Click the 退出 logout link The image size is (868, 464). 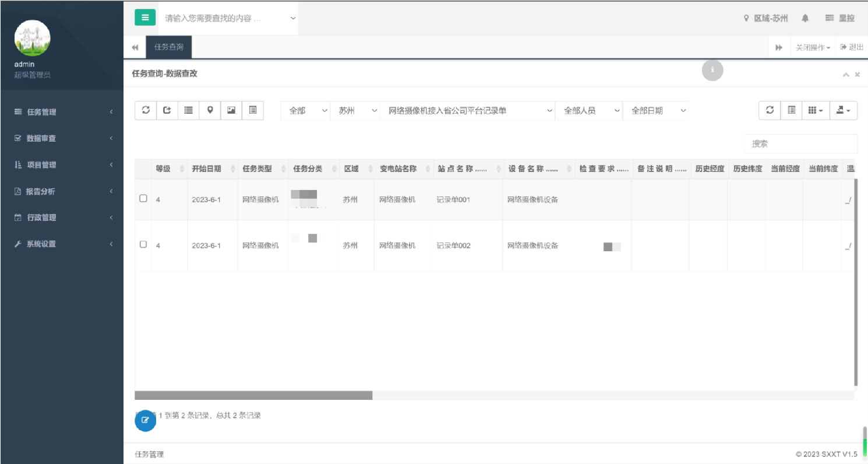852,47
